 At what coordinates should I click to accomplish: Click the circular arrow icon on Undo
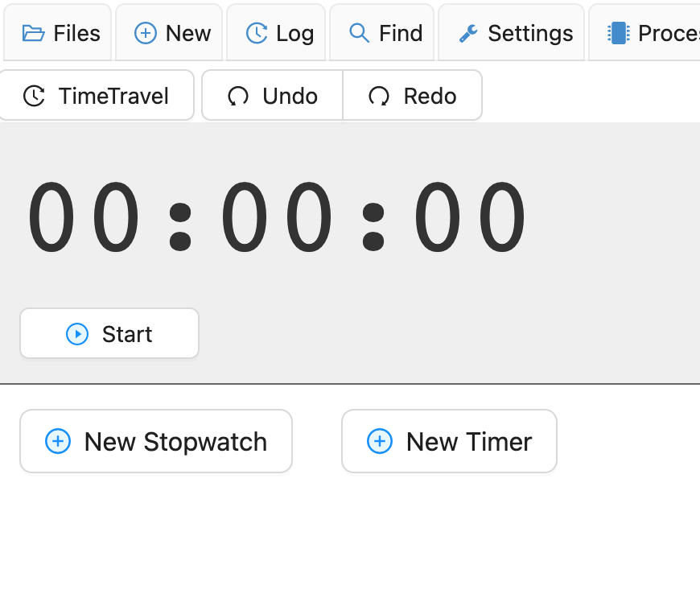pos(237,95)
